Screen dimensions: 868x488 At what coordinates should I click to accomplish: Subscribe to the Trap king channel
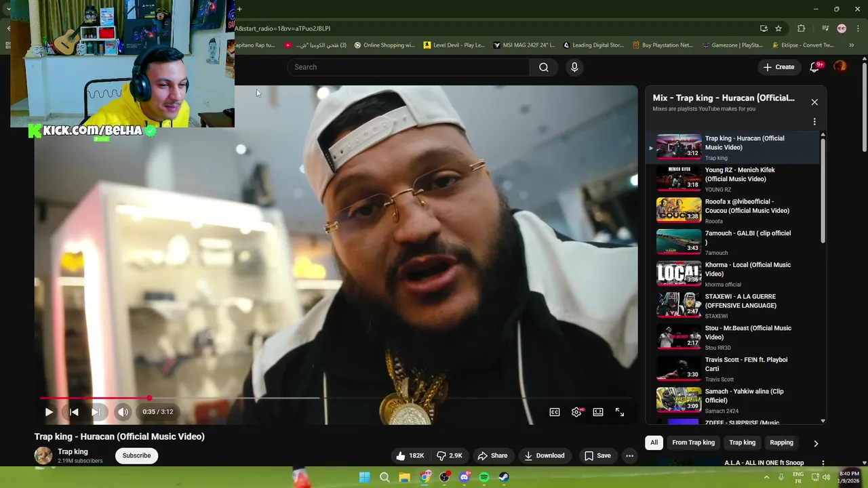point(136,455)
